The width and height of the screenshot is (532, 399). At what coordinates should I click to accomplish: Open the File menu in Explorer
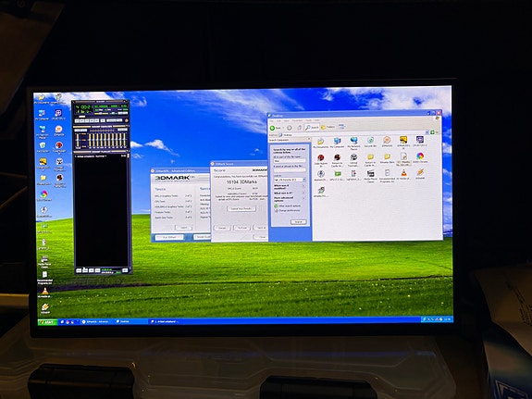[272, 121]
